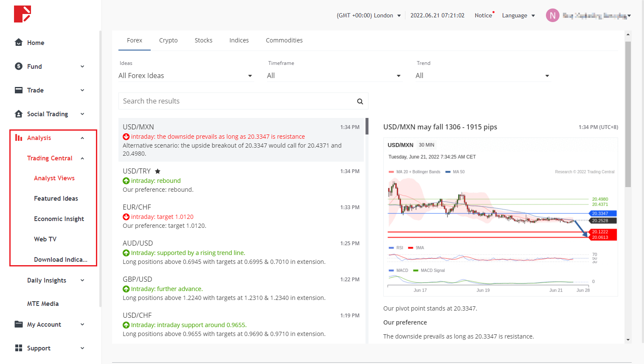Click the Social Trading person icon
The width and height of the screenshot is (644, 364).
19,114
